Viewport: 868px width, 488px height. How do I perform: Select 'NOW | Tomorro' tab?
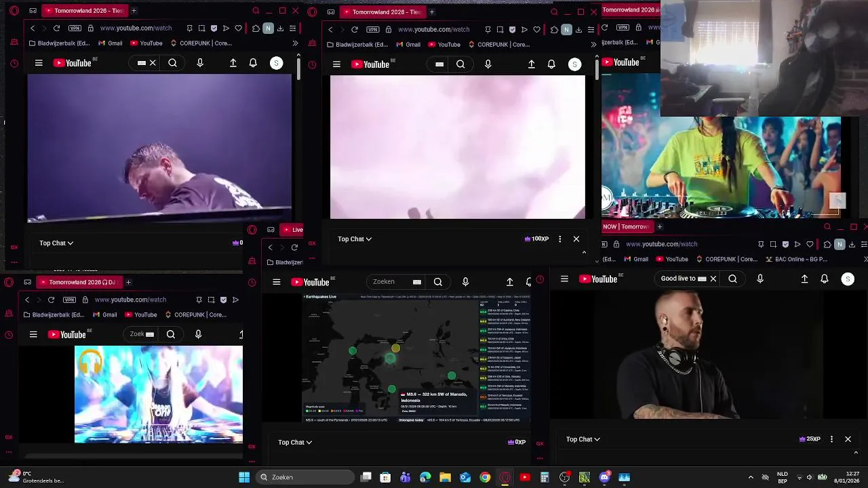pyautogui.click(x=627, y=226)
